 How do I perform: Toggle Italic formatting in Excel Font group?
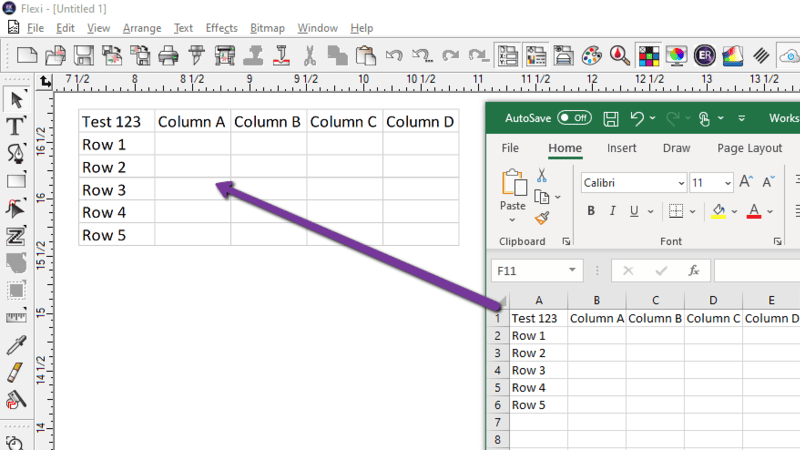[612, 211]
